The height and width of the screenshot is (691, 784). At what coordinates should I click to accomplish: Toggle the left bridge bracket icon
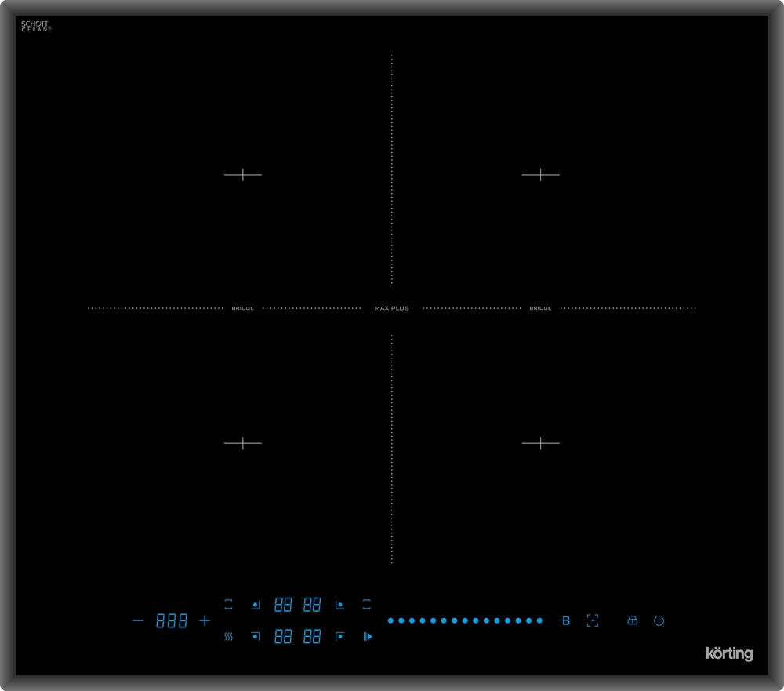coord(228,605)
